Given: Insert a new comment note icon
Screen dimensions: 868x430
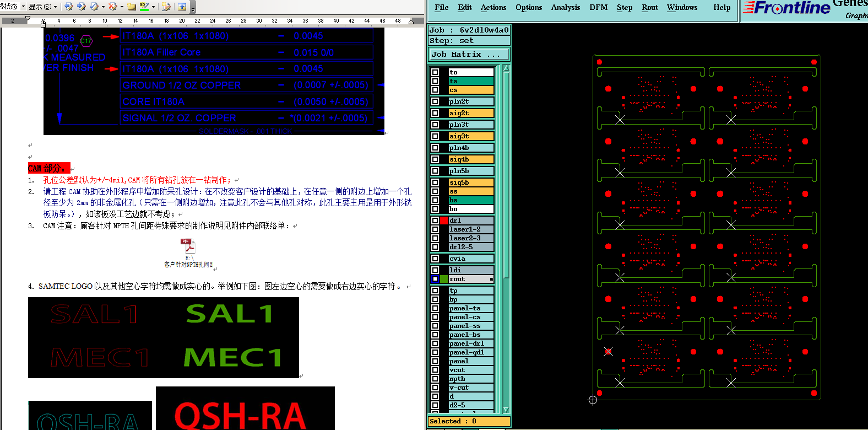Looking at the screenshot, I should tap(132, 7).
